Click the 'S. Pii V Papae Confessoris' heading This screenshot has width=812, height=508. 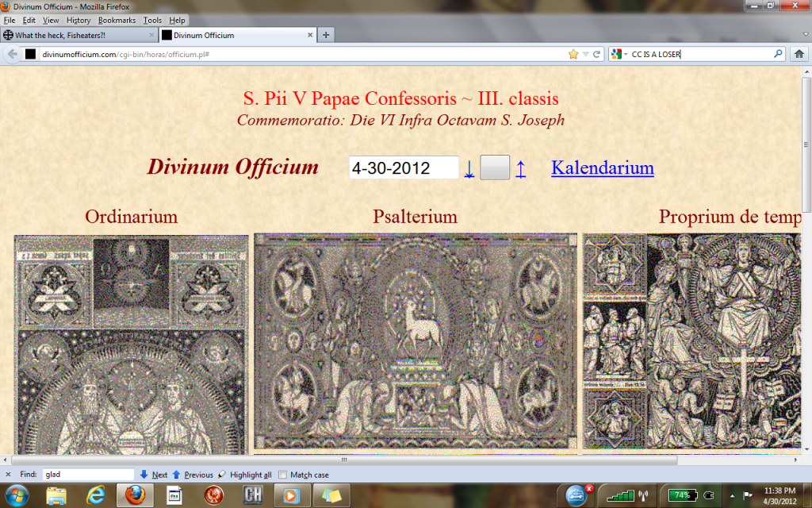pos(400,98)
